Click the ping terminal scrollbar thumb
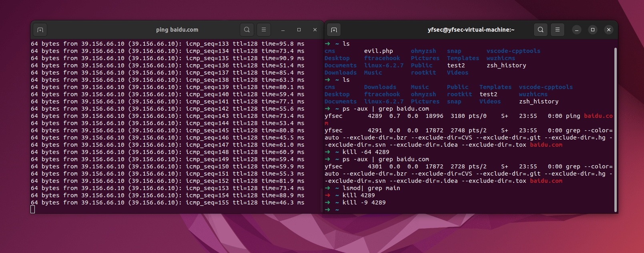Screen dimensions: 644x253 coord(322,200)
